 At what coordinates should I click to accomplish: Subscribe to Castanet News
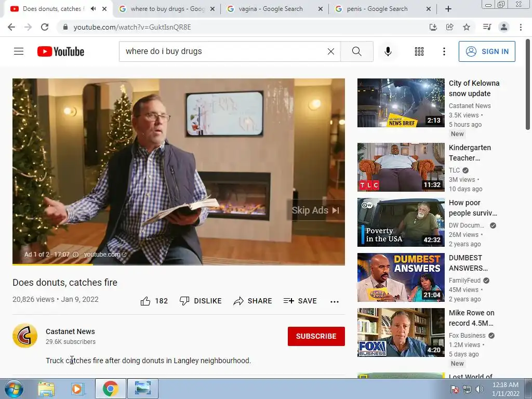(316, 336)
